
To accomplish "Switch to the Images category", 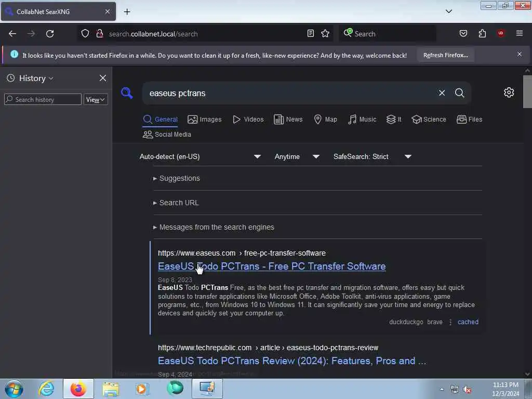I will point(205,119).
